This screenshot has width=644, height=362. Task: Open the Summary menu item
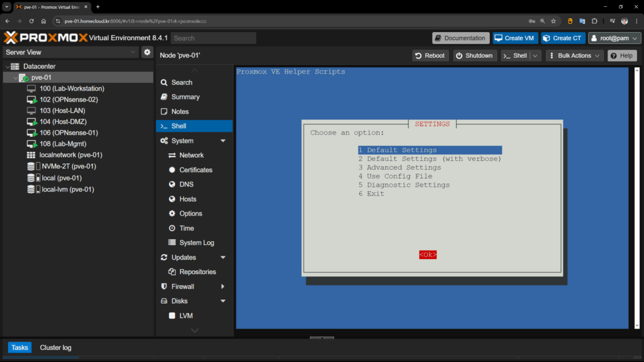pos(186,97)
